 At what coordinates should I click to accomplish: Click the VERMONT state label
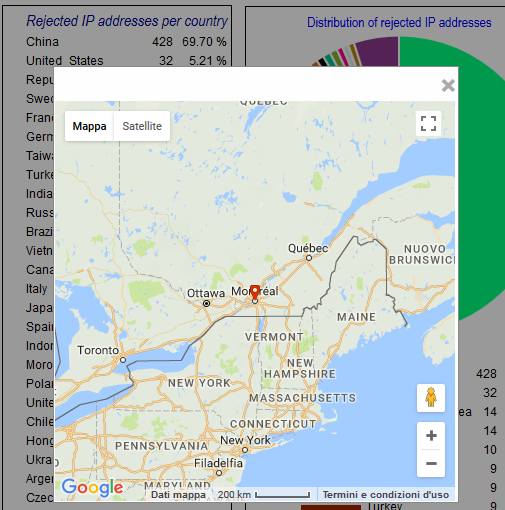[274, 337]
